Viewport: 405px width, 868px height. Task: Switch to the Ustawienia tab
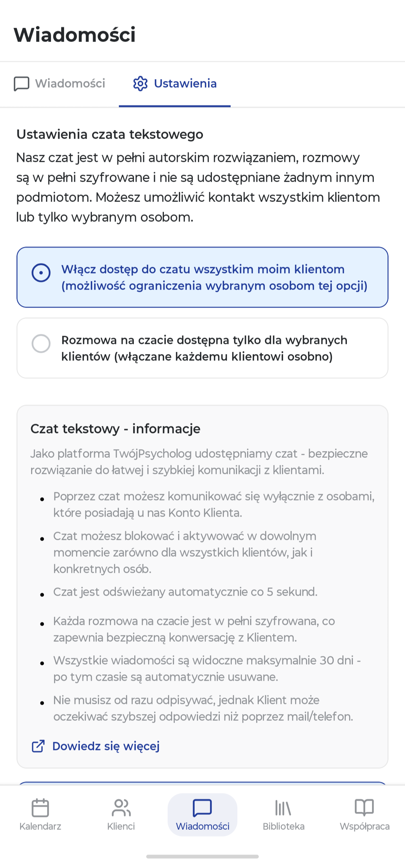click(175, 84)
